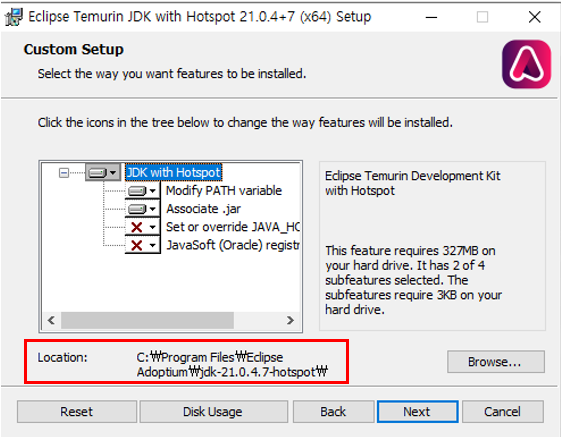Click the horizontal scrollbar thumb in feature tree
Image resolution: width=561 pixels, height=437 pixels.
pyautogui.click(x=147, y=320)
